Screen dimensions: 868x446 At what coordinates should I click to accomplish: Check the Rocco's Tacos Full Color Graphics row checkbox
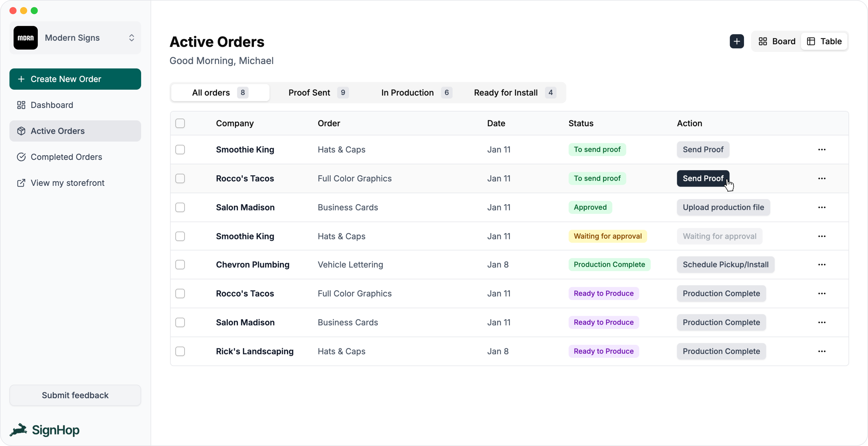click(x=180, y=178)
